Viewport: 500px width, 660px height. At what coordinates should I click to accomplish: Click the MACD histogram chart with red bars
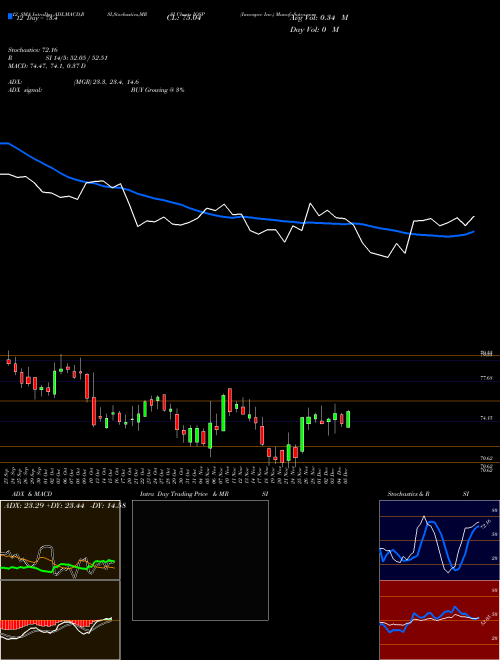(x=60, y=620)
